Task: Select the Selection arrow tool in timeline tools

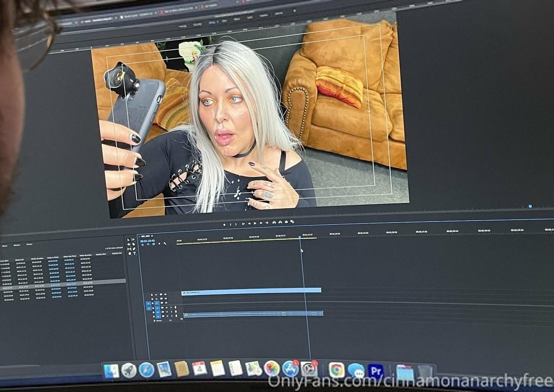Action: pos(128,240)
